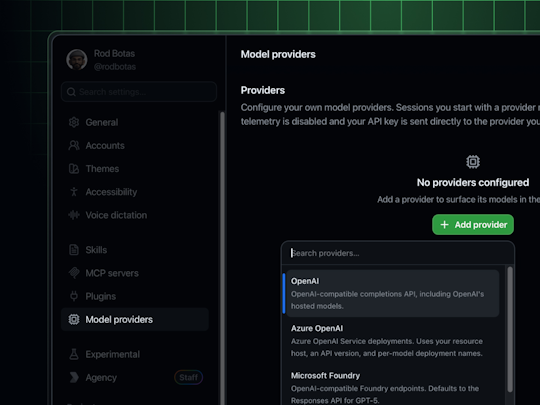Click the @rodbotas username text
The image size is (540, 405).
click(115, 66)
